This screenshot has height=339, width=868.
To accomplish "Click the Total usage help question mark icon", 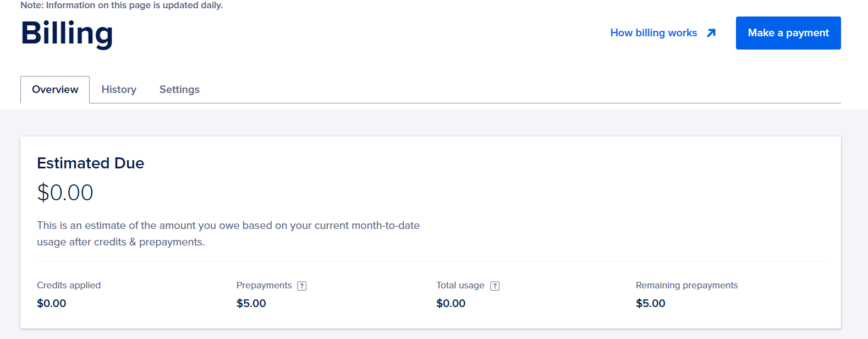I will point(495,286).
